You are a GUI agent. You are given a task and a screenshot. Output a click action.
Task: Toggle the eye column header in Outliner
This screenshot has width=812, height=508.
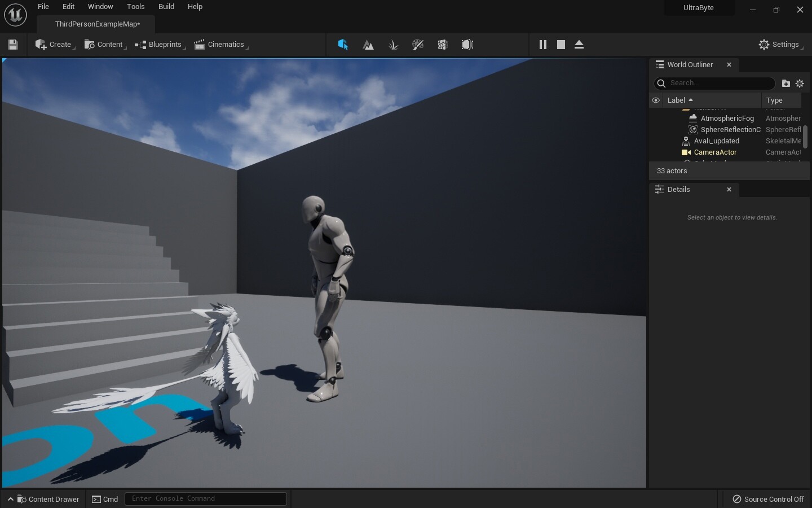pos(655,100)
